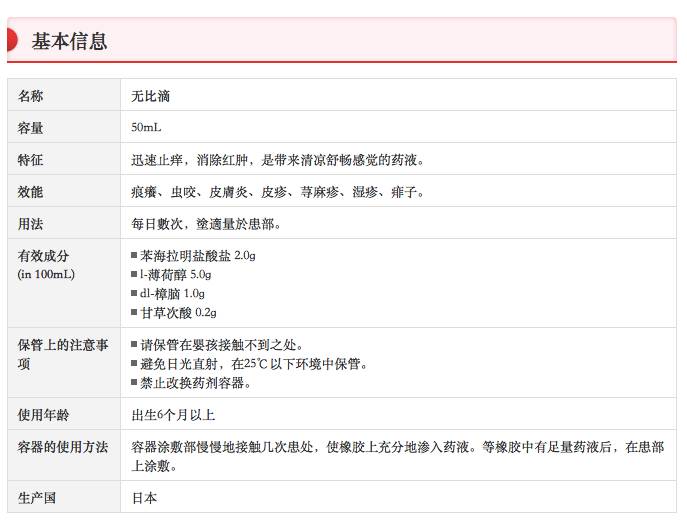Select the 有效成分 label
Screen dimensions: 687x528
click(x=43, y=256)
